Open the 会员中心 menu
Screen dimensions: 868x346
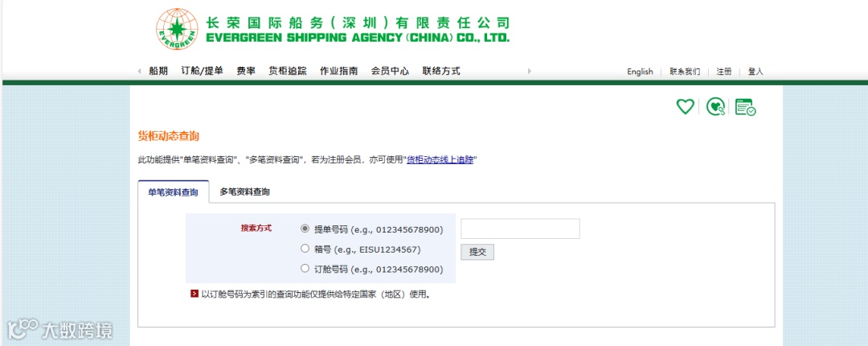tap(390, 71)
